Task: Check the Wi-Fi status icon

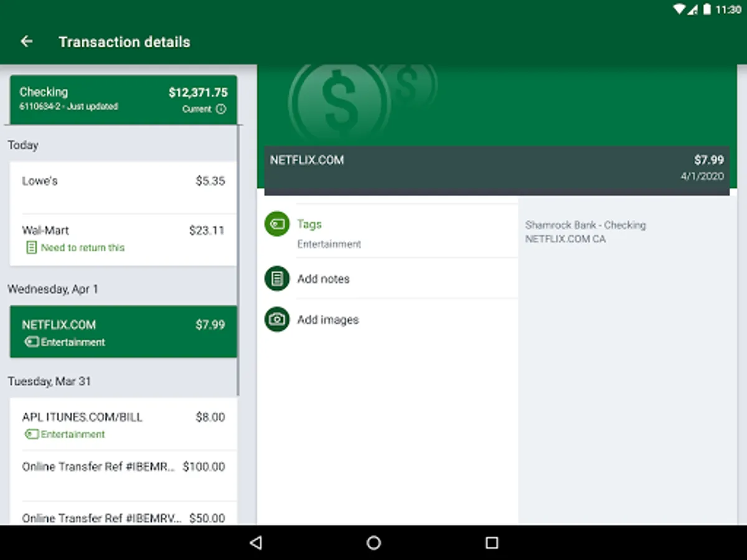Action: point(679,9)
